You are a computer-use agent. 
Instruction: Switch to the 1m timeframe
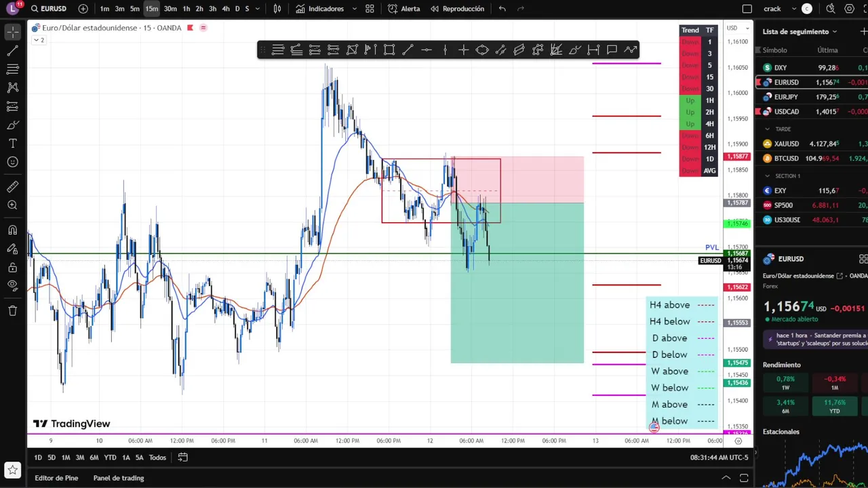pos(104,9)
